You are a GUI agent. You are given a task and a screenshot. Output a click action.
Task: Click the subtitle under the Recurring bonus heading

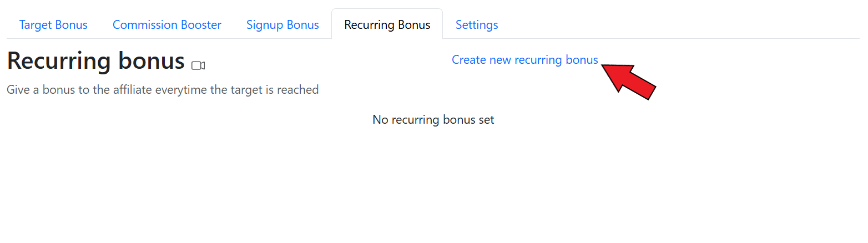point(163,90)
